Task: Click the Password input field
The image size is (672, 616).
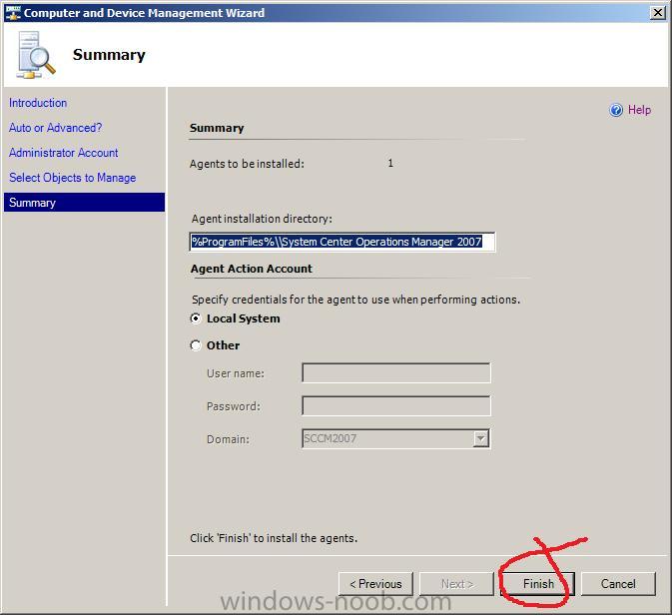Action: tap(396, 405)
